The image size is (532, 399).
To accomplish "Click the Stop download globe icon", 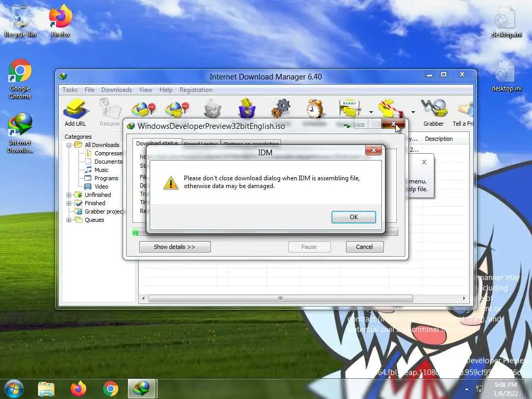I will point(143,109).
